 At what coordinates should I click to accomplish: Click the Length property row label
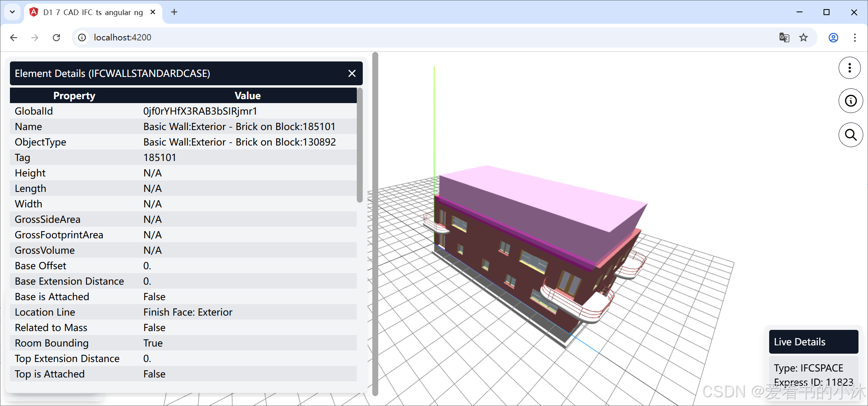click(31, 188)
